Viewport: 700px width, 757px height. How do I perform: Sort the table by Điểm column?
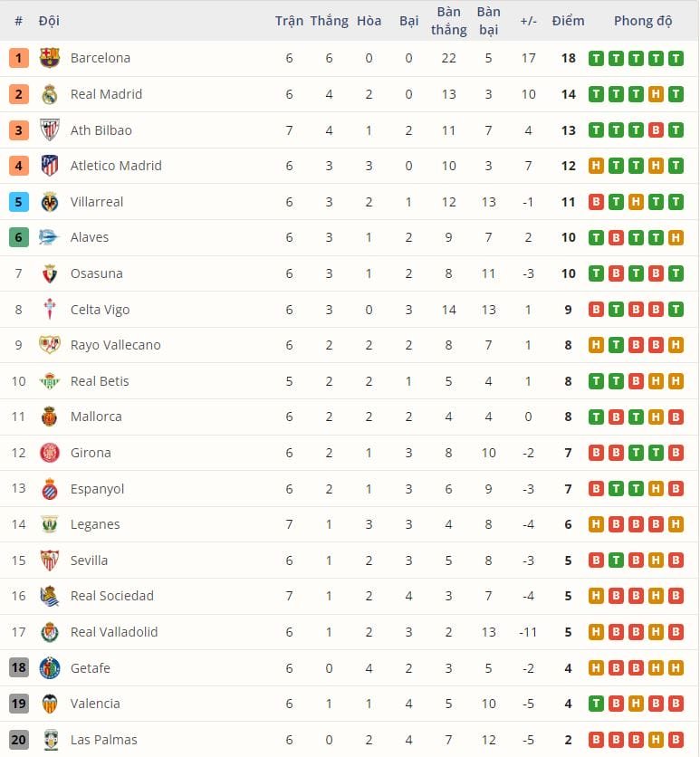[568, 20]
